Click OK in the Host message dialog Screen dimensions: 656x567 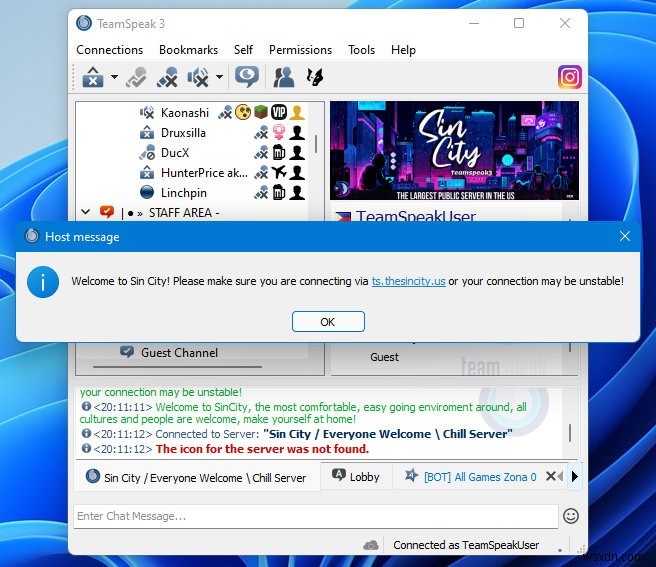pos(328,322)
